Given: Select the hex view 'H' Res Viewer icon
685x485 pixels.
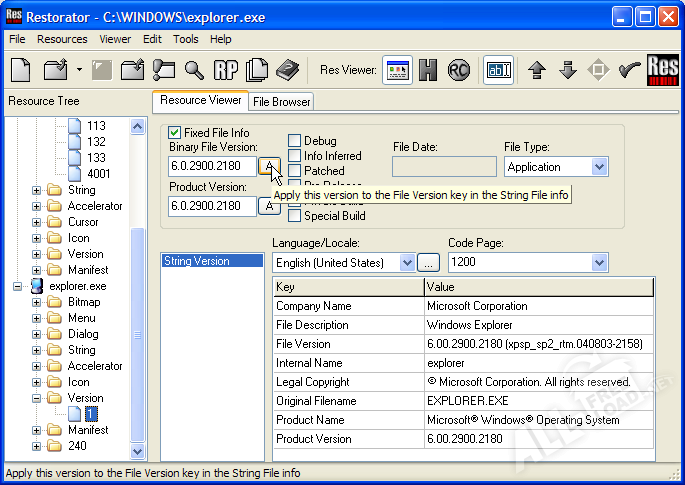Looking at the screenshot, I should [x=428, y=70].
